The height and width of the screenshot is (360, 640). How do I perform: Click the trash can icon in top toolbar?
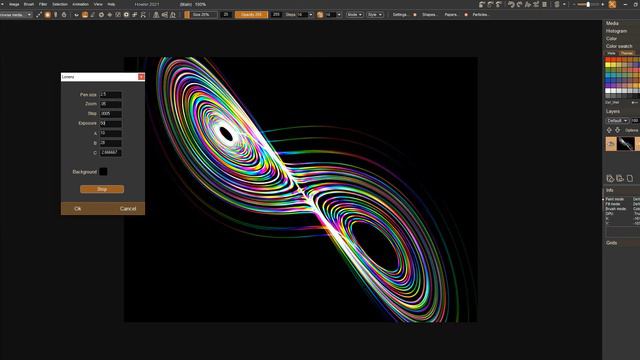point(544,4)
